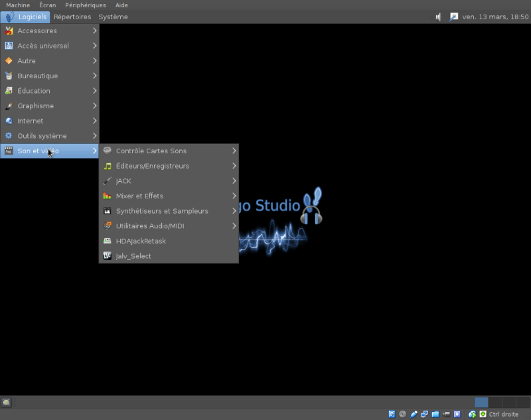Click the Éditeurs/Enregistreurs music note icon
Screen dimensions: 531x420
pos(108,166)
